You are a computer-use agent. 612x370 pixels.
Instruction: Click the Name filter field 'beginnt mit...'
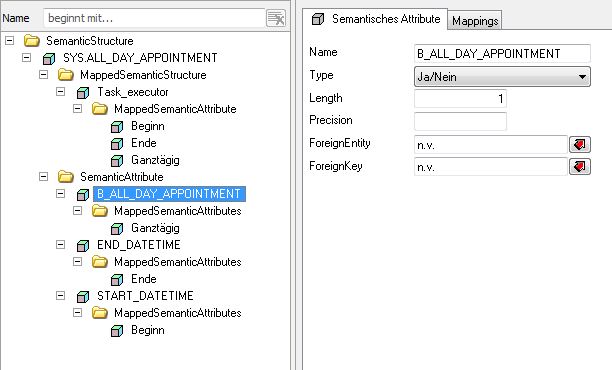tap(154, 18)
